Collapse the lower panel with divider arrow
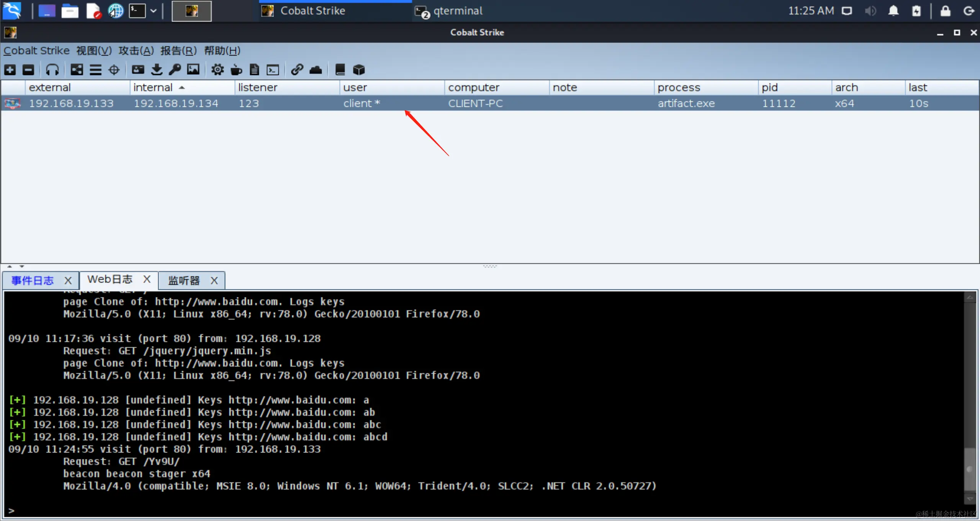 (x=21, y=266)
